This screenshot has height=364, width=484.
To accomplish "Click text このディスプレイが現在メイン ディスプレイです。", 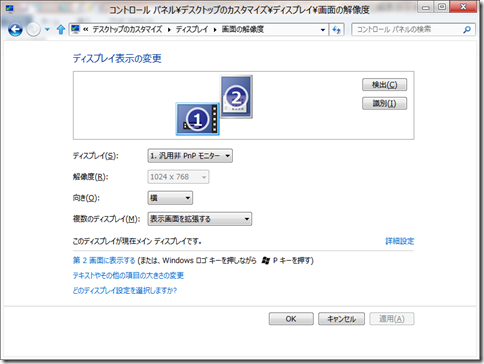I will [x=137, y=241].
